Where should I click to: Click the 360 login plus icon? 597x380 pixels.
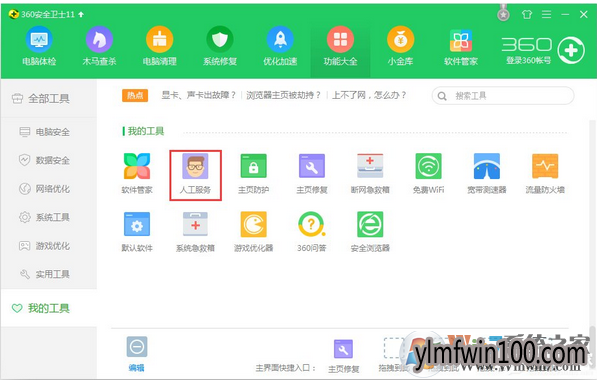(x=571, y=50)
